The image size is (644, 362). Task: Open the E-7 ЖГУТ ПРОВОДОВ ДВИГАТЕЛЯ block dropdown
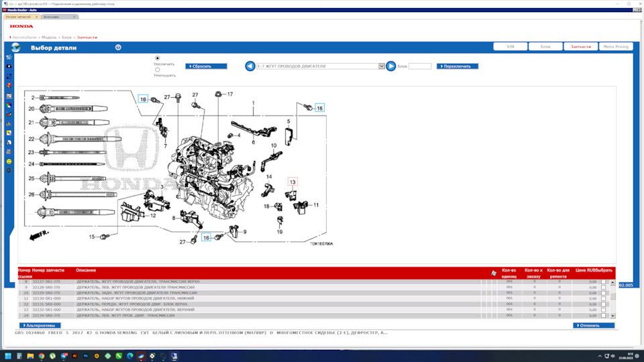[x=382, y=66]
